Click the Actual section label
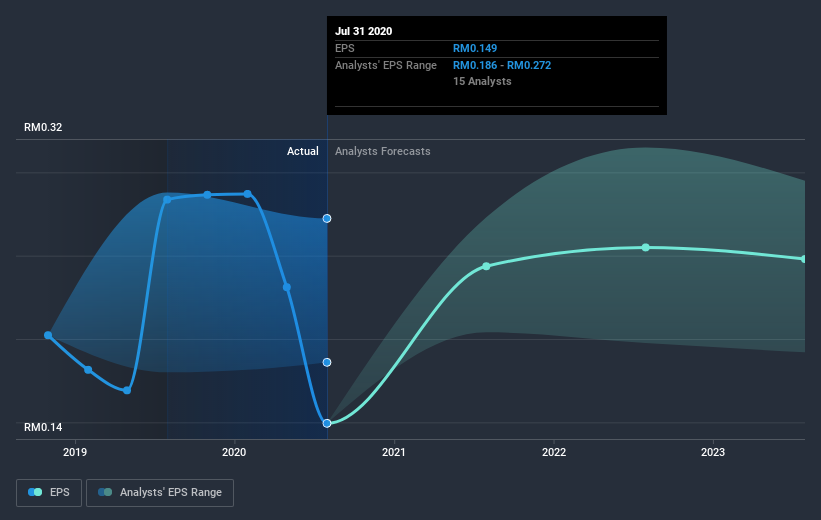 tap(303, 151)
